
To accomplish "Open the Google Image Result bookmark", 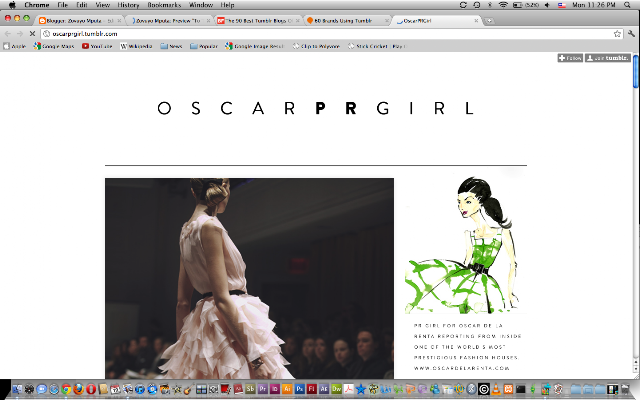I will click(x=254, y=46).
